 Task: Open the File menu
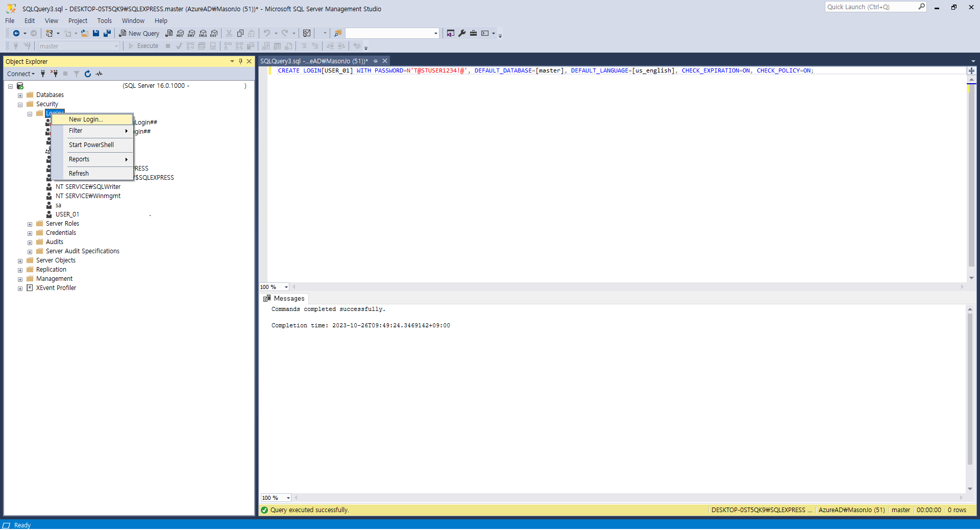click(x=10, y=21)
